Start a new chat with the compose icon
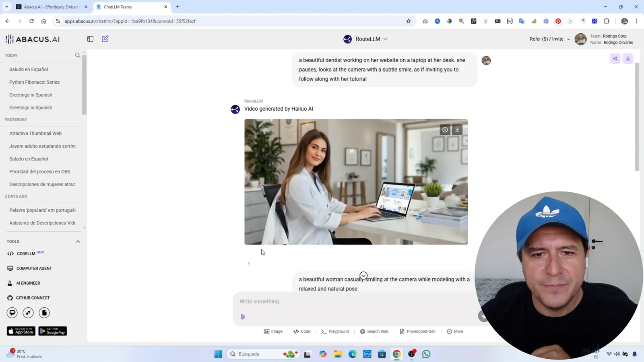Screen dimensions: 644x362 pyautogui.click(x=105, y=39)
